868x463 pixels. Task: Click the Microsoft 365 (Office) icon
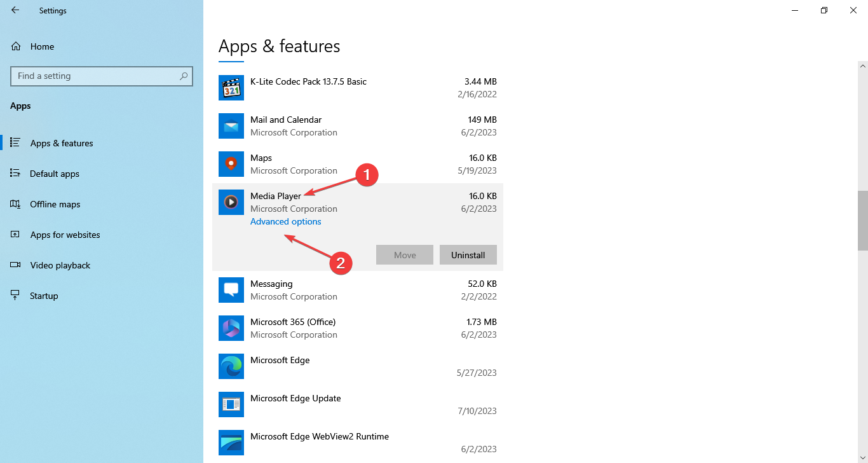(x=231, y=328)
